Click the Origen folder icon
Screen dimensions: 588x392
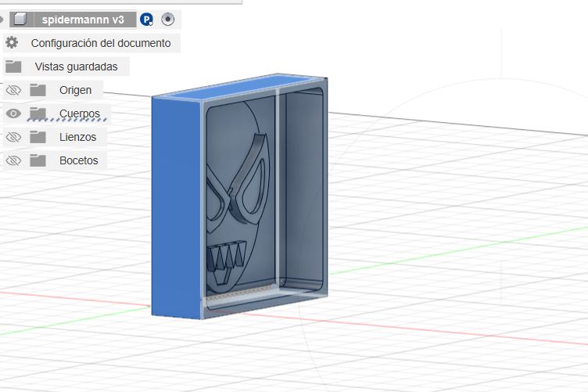[38, 90]
